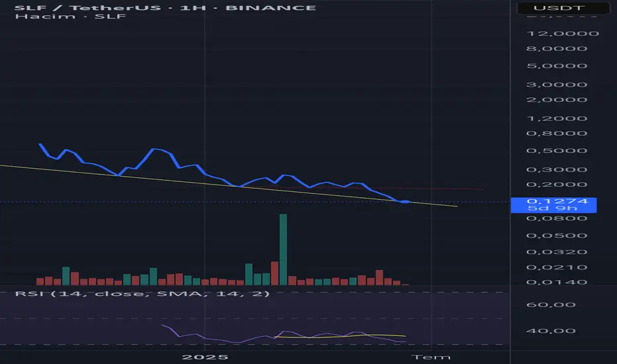Click the SLF / TetherUS chart title
This screenshot has height=364, width=617.
point(166,8)
